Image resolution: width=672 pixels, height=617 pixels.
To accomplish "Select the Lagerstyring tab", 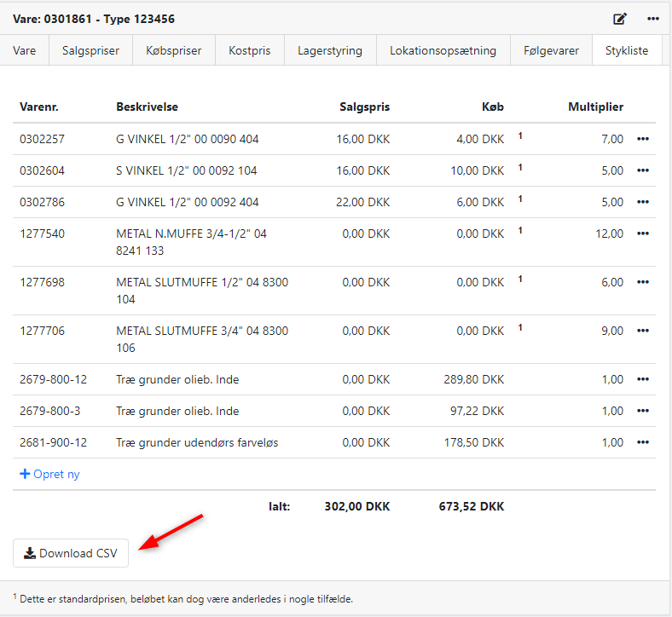I will [x=330, y=50].
